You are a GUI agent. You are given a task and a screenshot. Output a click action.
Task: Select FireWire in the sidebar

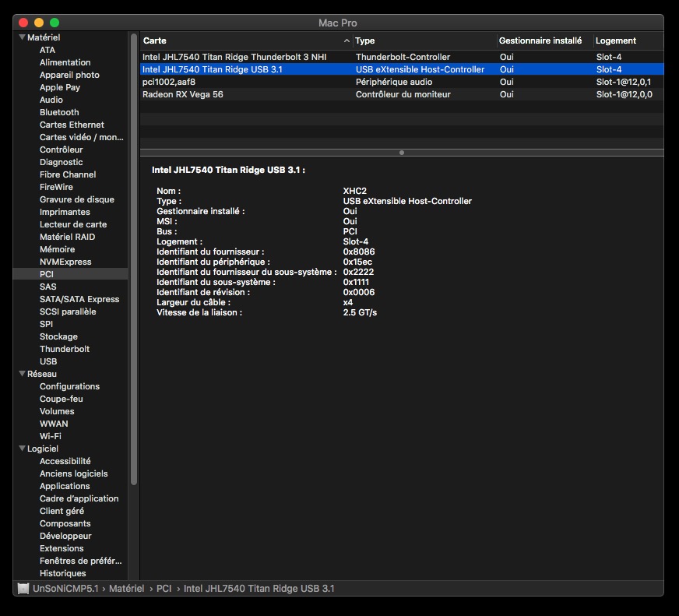(x=56, y=187)
